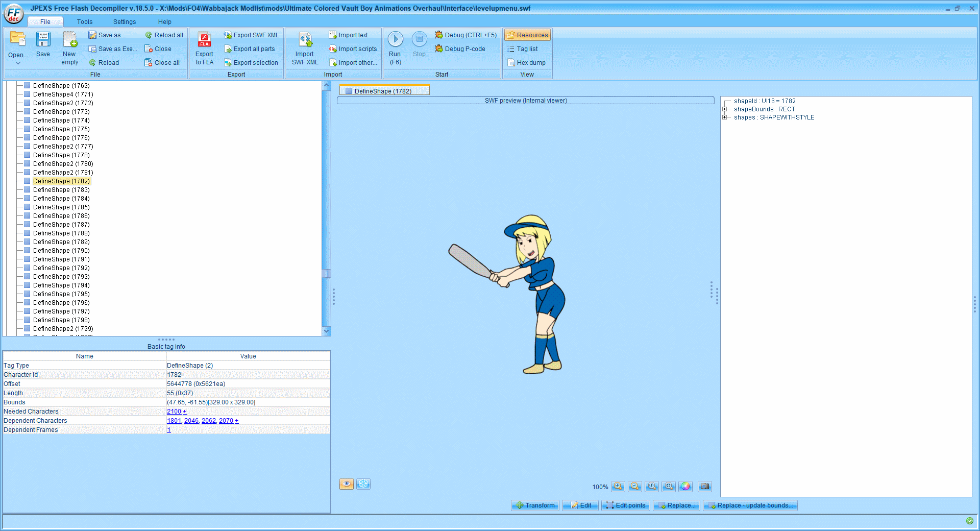Click the freeze (snowflake) button

click(363, 484)
